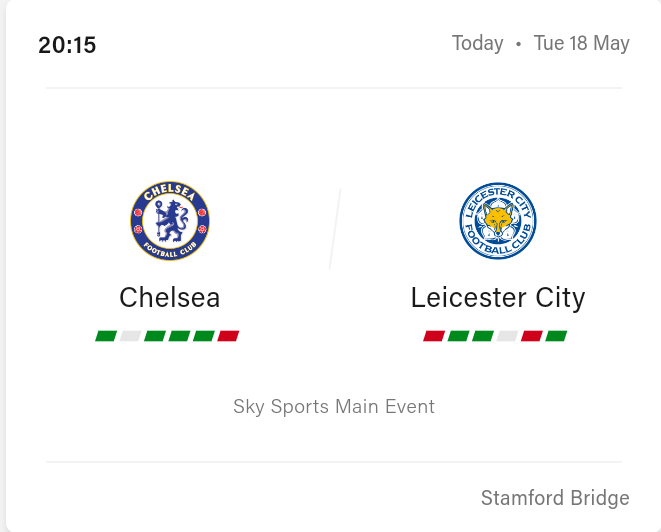Click the 20:15 kick-off time
Viewport: 661px width, 532px height.
click(x=67, y=45)
